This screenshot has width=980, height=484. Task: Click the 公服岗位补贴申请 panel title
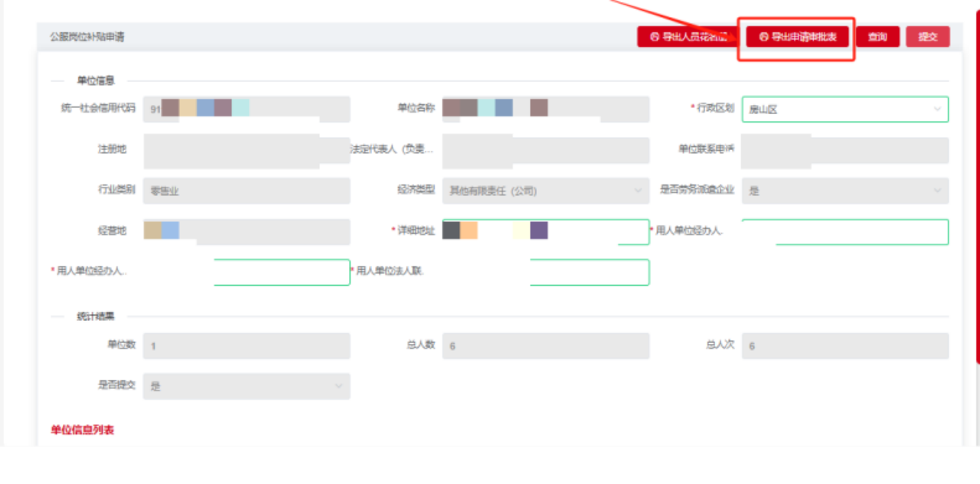pos(87,37)
